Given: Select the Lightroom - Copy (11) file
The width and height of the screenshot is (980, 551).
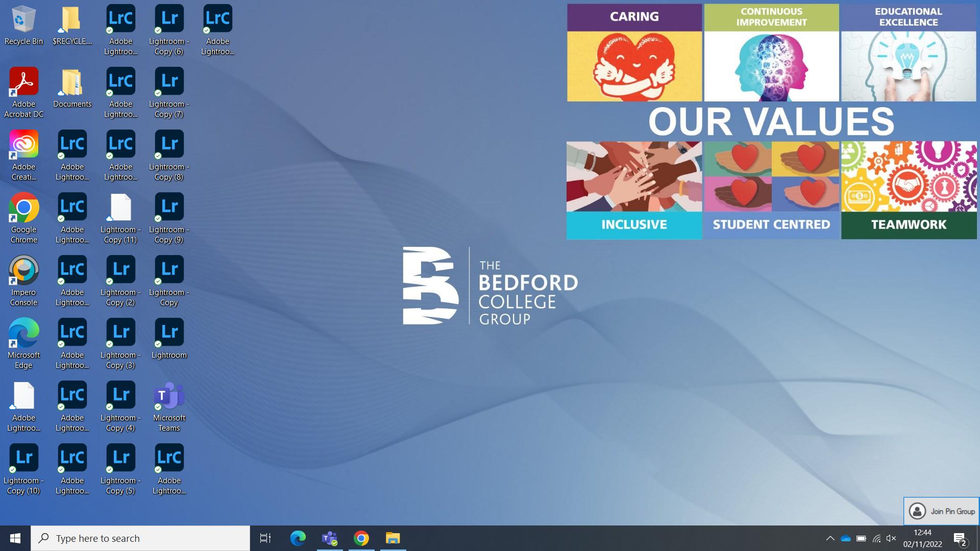Looking at the screenshot, I should [x=120, y=207].
